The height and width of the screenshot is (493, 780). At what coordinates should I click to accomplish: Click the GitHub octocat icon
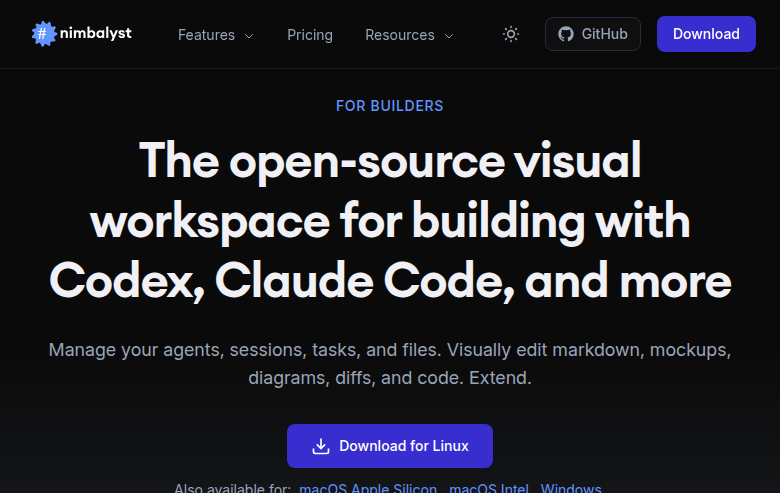pos(566,34)
